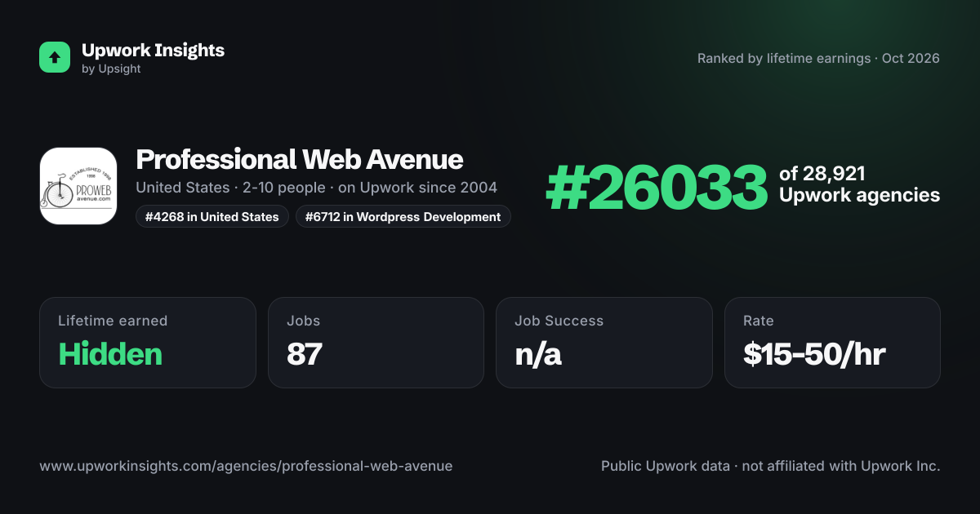Click the "United States · 2-10 people" line
Screen dimensions: 980x514
click(316, 188)
